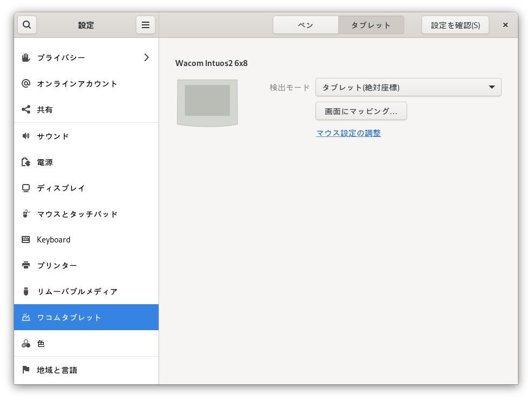Viewport: 532px width, 400px height.
Task: Close the settings window
Action: click(x=505, y=25)
